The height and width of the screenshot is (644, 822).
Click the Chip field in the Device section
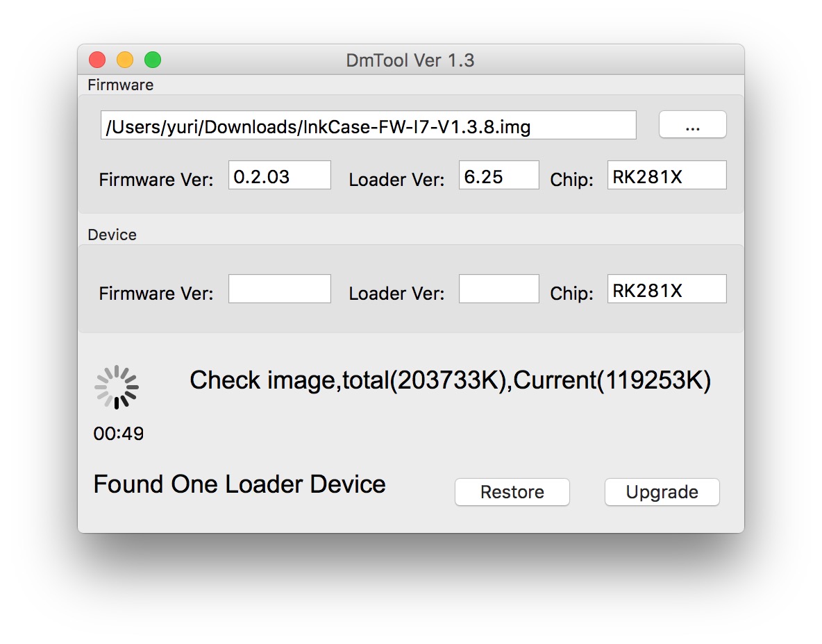point(666,289)
